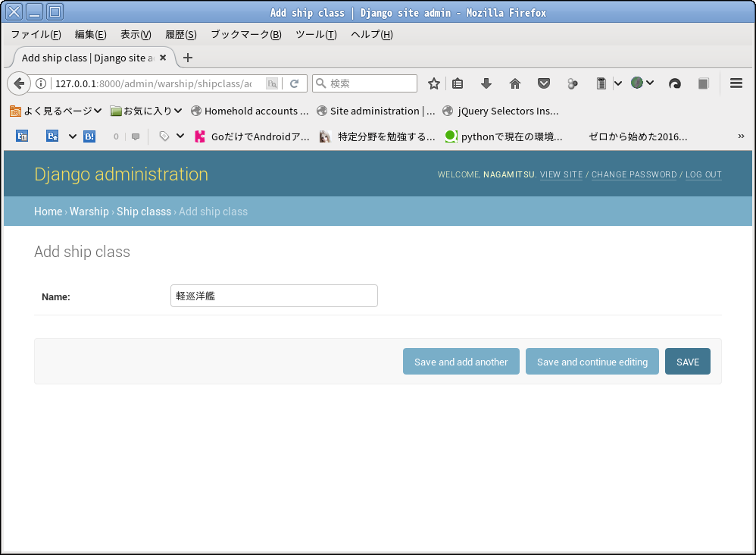Click the first blue bookmarklet icon
Screen dimensions: 756x555
[22, 136]
